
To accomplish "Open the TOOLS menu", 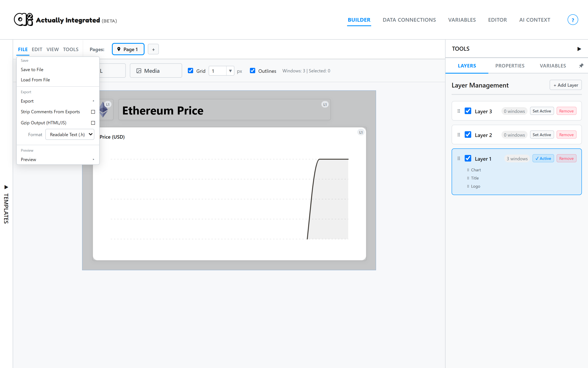I will [x=71, y=49].
